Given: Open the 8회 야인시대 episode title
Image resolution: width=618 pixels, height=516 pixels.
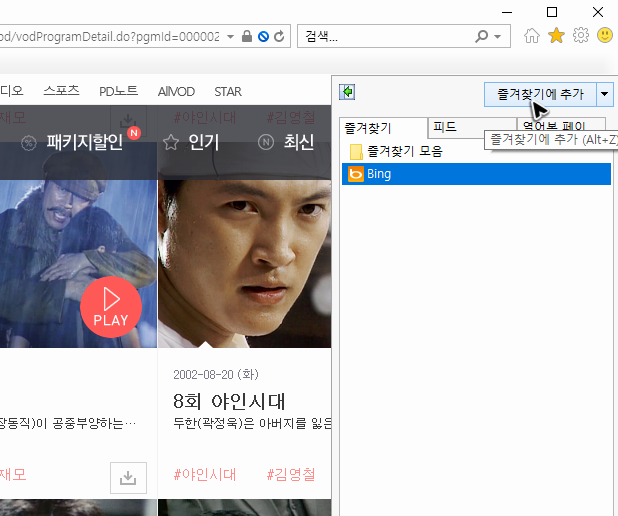Looking at the screenshot, I should click(229, 402).
